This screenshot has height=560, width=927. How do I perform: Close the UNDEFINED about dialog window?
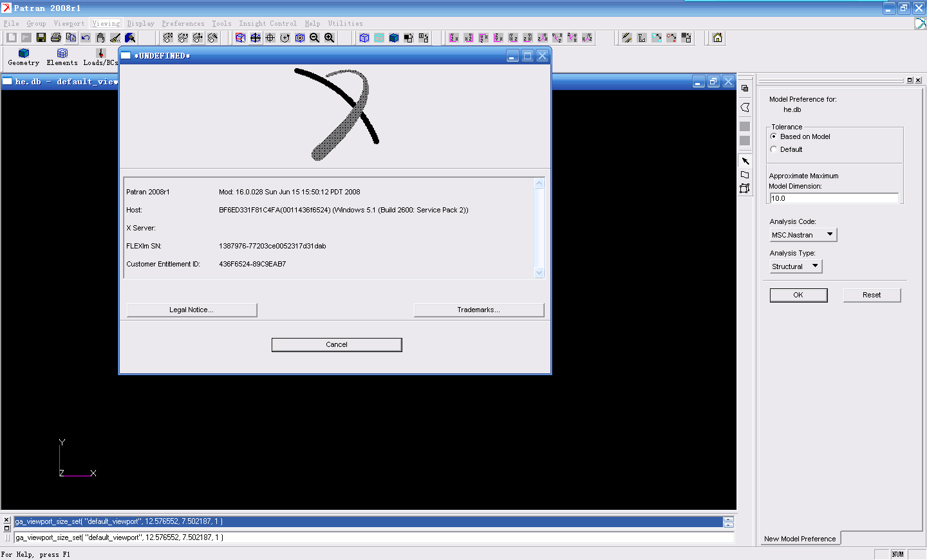(x=542, y=56)
